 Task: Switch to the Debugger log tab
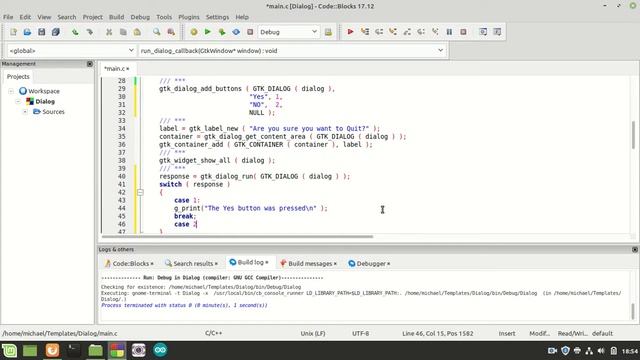pos(369,264)
